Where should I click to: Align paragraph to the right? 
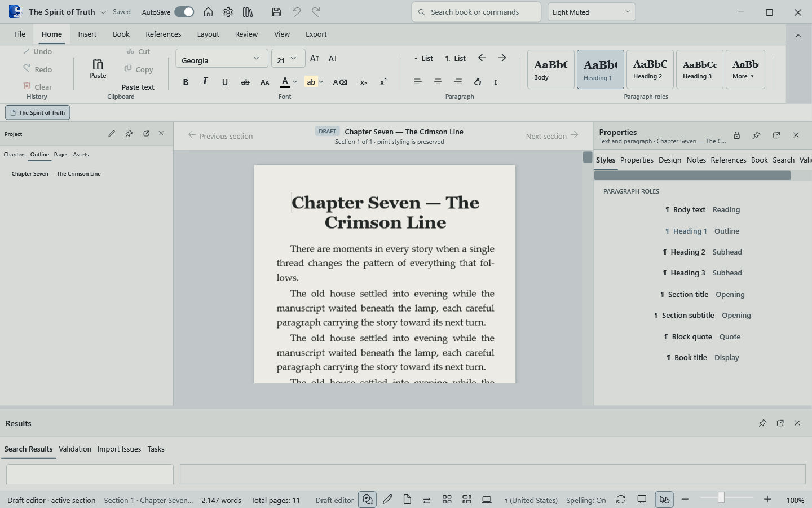tap(458, 82)
